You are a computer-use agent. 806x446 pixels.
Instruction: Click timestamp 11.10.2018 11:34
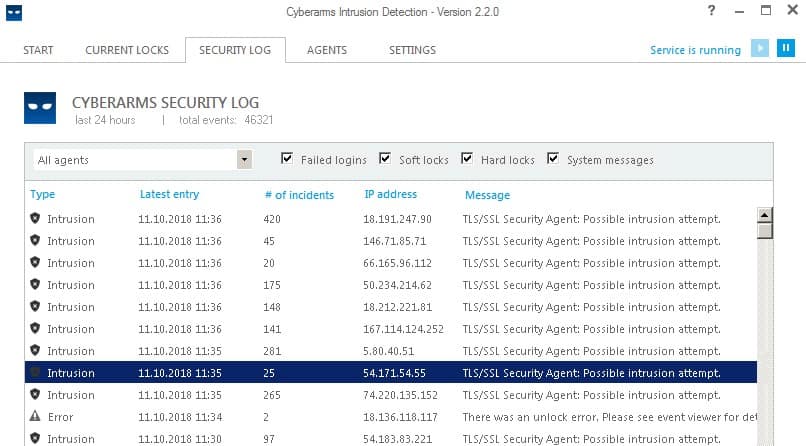(x=180, y=417)
